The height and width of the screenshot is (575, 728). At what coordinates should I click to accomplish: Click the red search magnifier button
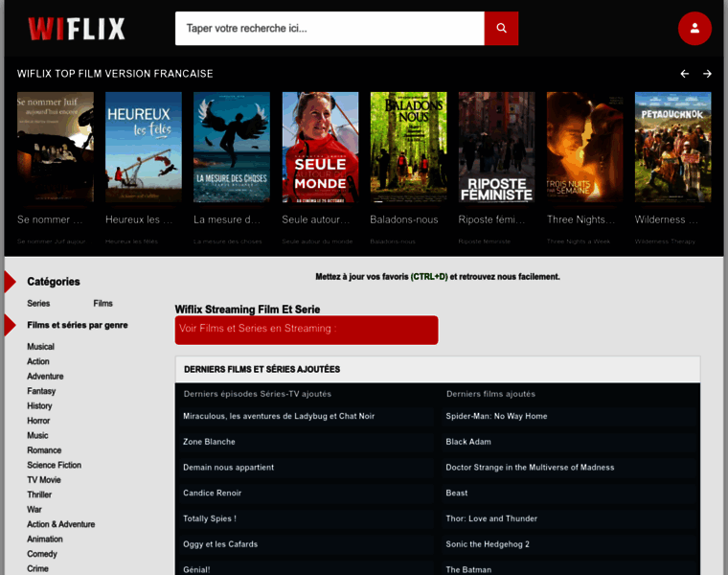click(x=501, y=29)
